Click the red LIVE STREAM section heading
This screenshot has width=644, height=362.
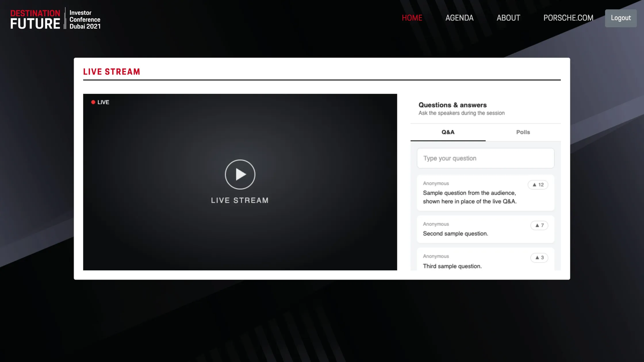tap(112, 72)
